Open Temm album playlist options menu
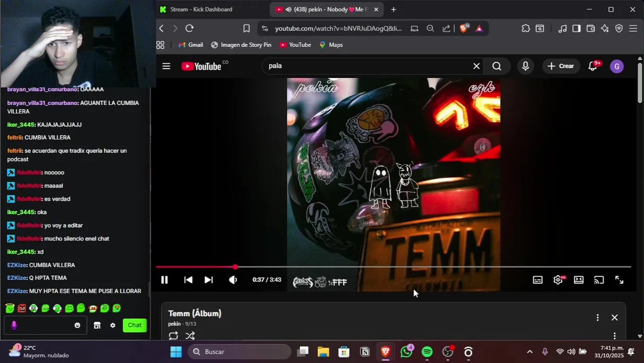The image size is (644, 363). coord(598,318)
